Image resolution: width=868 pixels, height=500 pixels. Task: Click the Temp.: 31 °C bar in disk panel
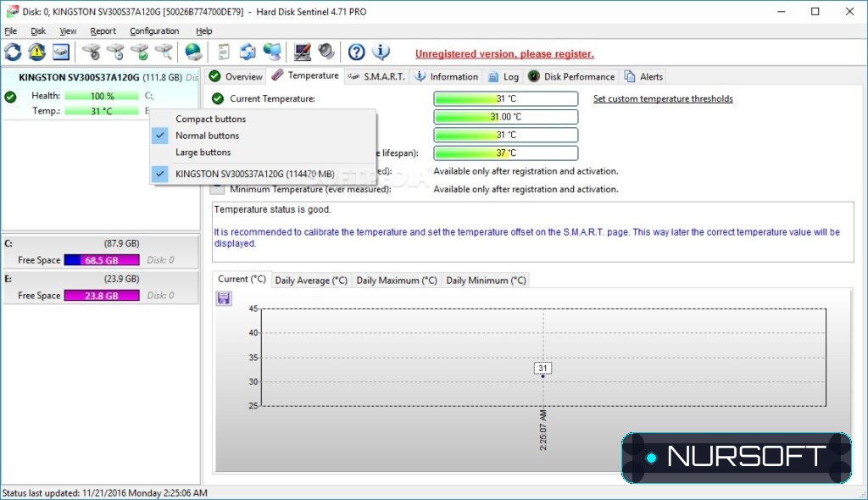102,111
